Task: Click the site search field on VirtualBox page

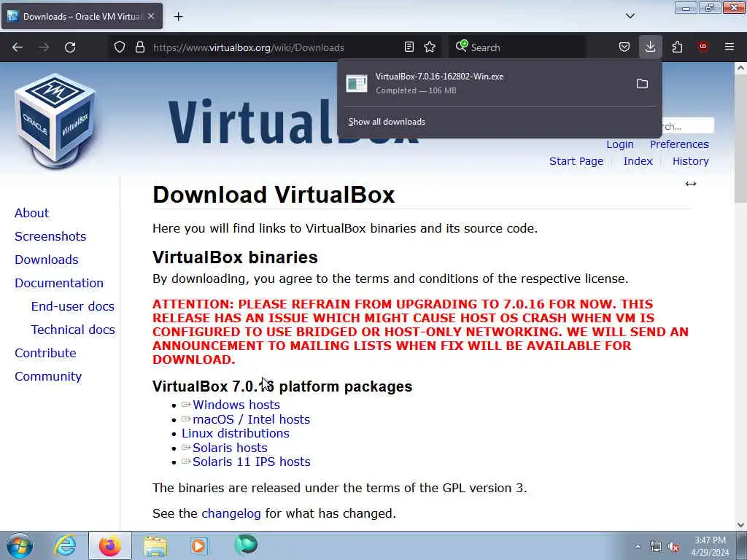Action: (x=688, y=126)
